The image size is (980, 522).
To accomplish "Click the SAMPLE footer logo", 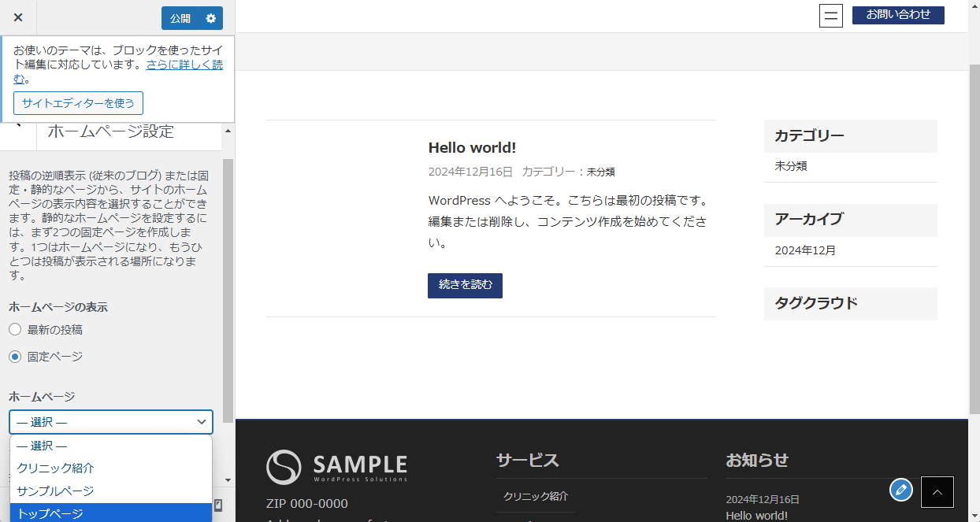I will pos(337,467).
